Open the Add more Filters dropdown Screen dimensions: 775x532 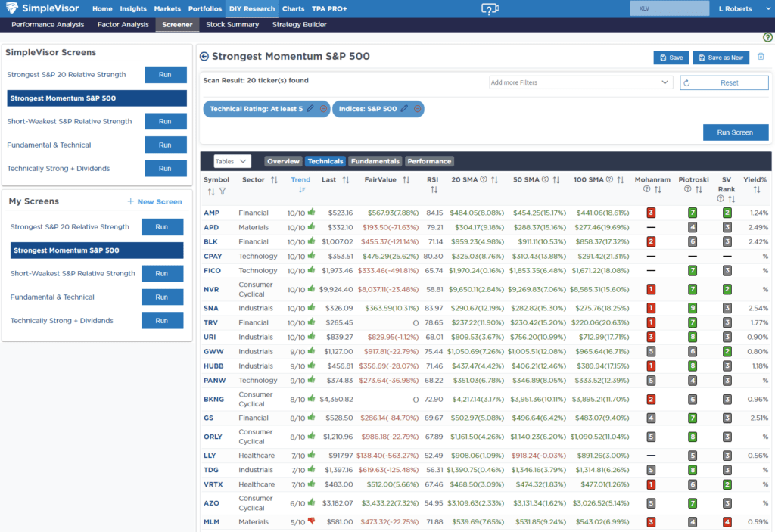(x=580, y=82)
